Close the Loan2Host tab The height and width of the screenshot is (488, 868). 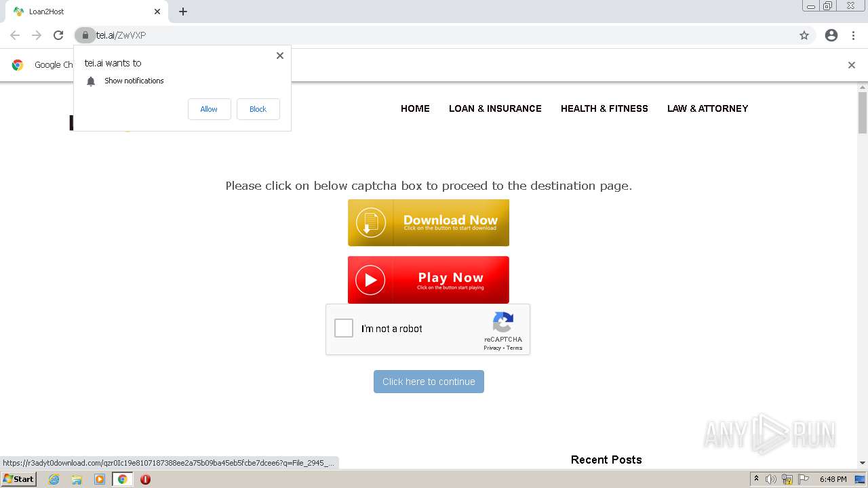point(157,12)
